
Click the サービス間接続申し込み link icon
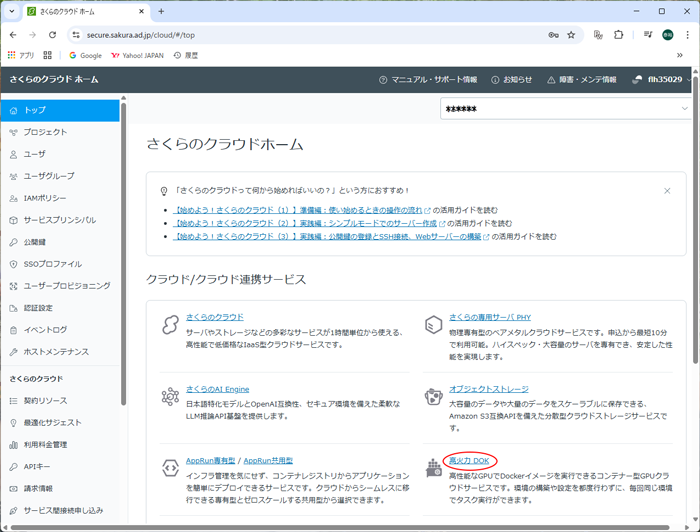[13, 511]
